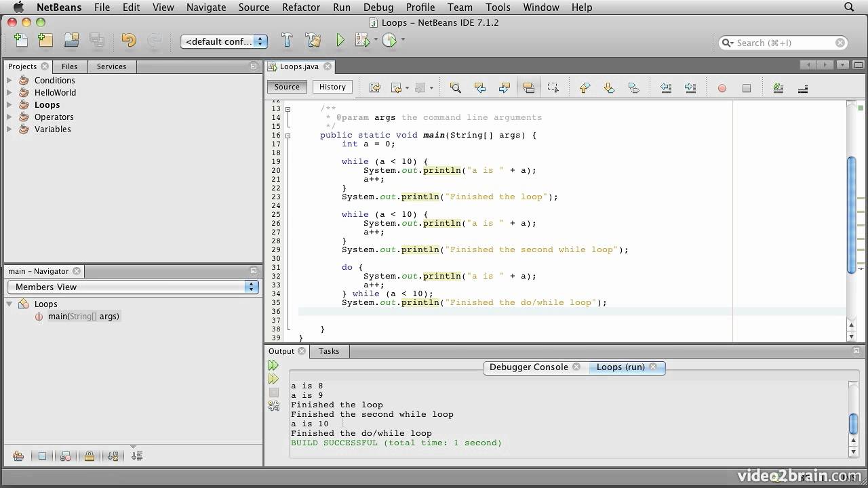
Task: Click the red Start Macro Recording icon
Action: coord(722,88)
